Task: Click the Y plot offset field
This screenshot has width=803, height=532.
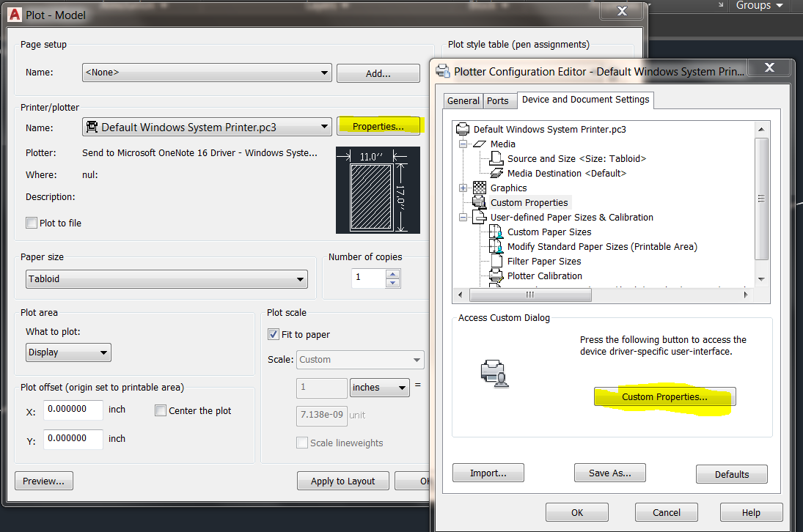Action: tap(73, 439)
